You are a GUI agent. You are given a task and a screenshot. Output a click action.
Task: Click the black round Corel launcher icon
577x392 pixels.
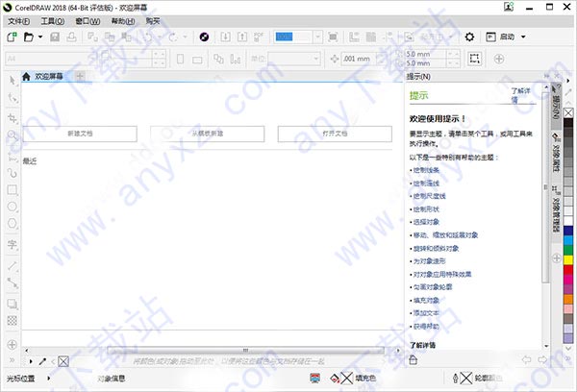click(x=204, y=37)
